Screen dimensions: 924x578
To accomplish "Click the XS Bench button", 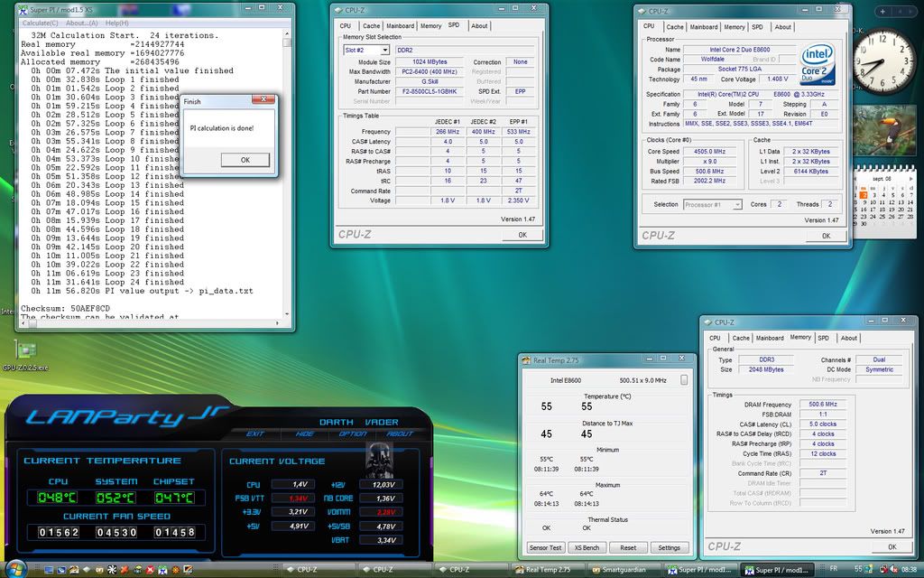I will (587, 547).
